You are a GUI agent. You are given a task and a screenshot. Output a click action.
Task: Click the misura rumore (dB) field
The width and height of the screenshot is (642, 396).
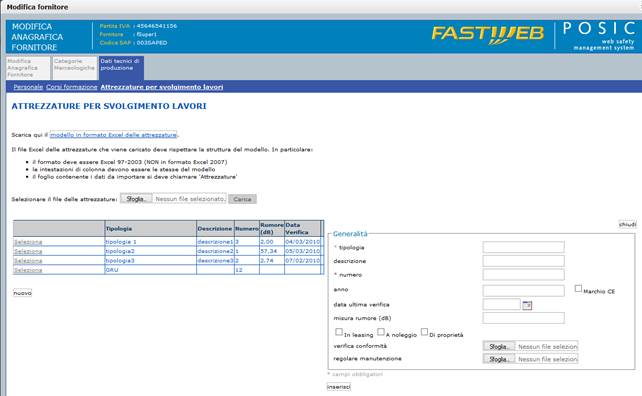[523, 318]
